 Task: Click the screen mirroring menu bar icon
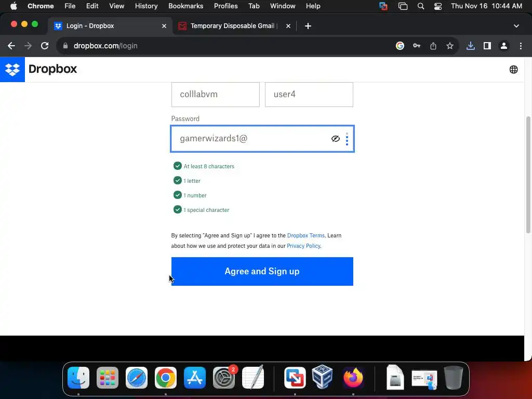(x=403, y=6)
